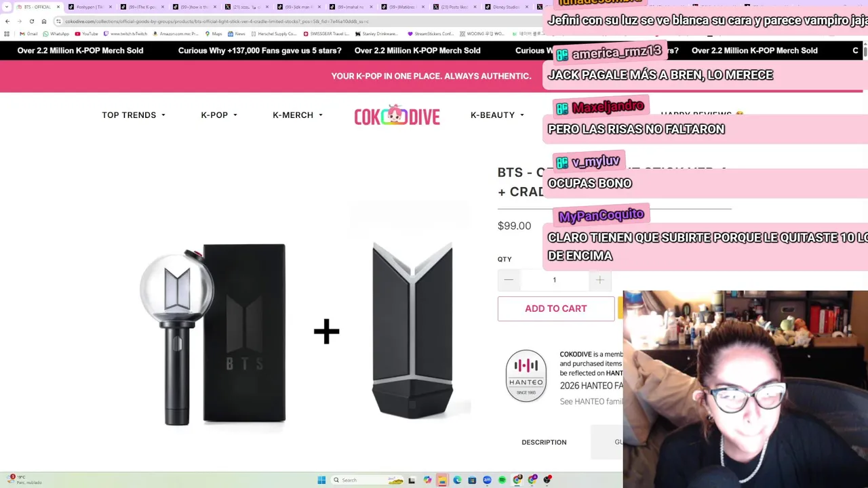Open the Windows Start menu

point(321,480)
